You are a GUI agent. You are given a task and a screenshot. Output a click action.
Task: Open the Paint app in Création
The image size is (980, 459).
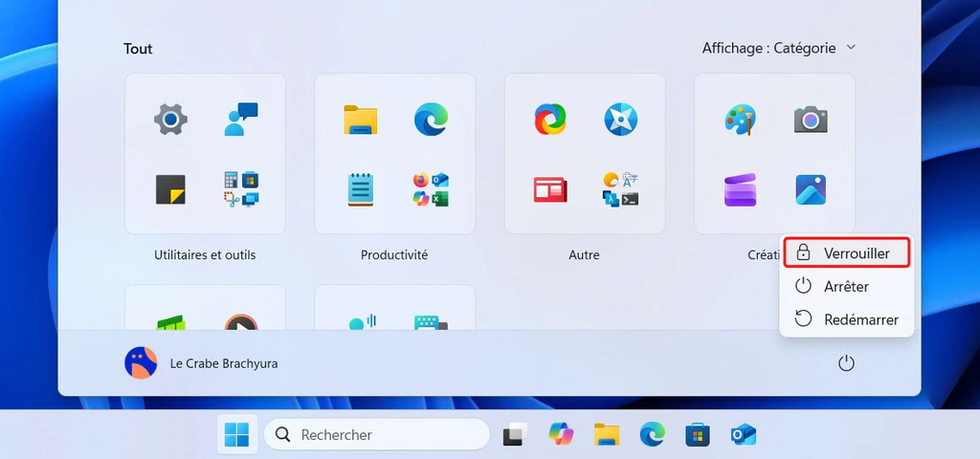[740, 120]
